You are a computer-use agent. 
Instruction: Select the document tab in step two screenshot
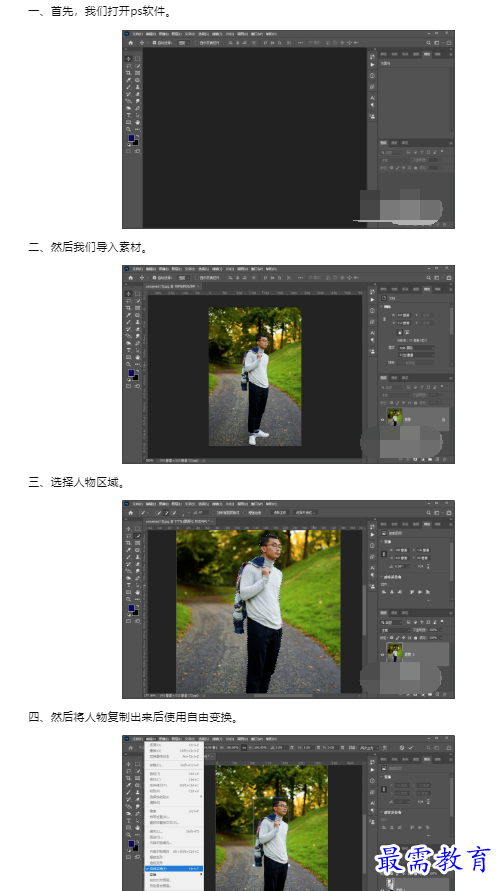(x=172, y=286)
